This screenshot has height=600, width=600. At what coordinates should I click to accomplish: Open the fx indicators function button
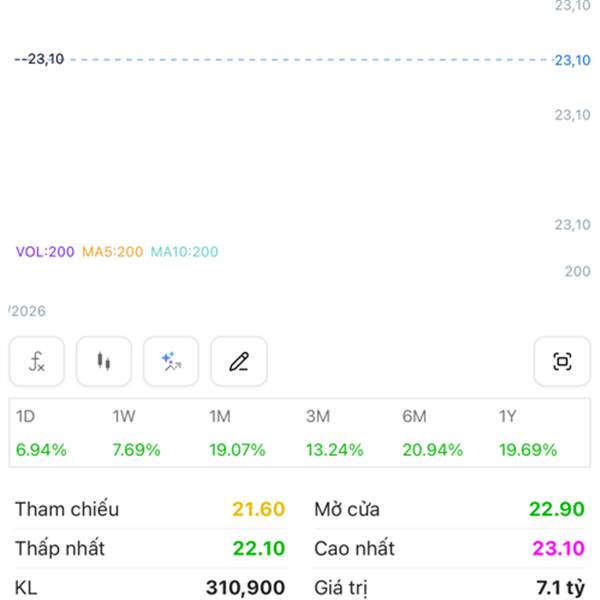click(x=37, y=362)
